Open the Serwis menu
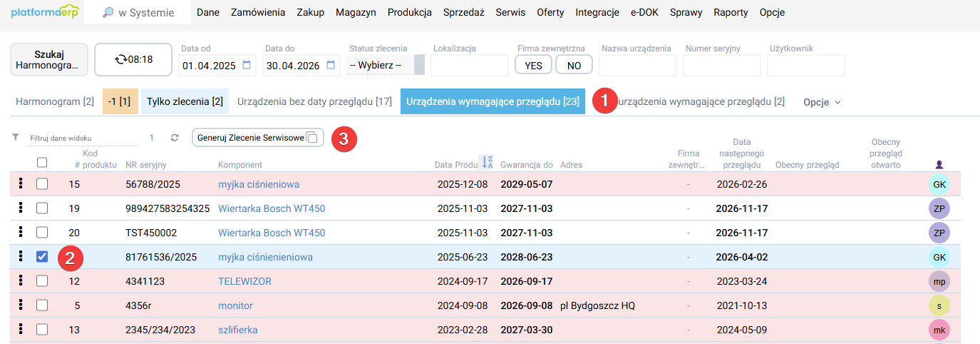Screen dimensions: 980x344 click(x=510, y=12)
